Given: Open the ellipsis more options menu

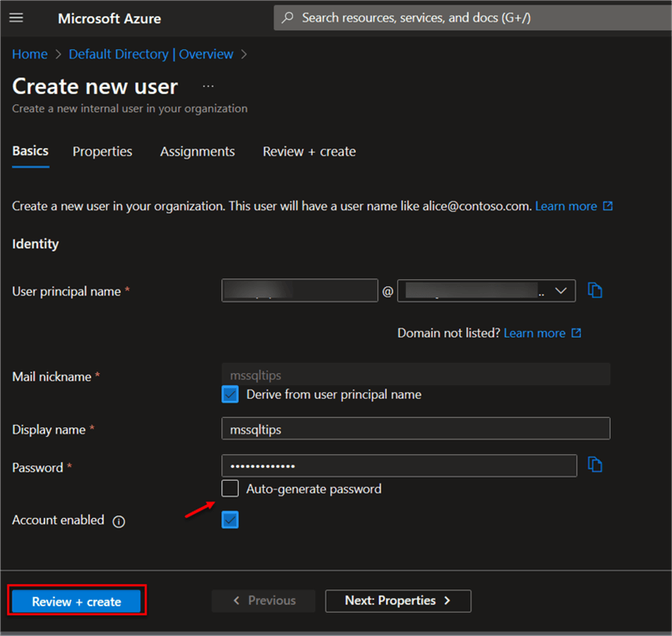Looking at the screenshot, I should click(x=208, y=86).
